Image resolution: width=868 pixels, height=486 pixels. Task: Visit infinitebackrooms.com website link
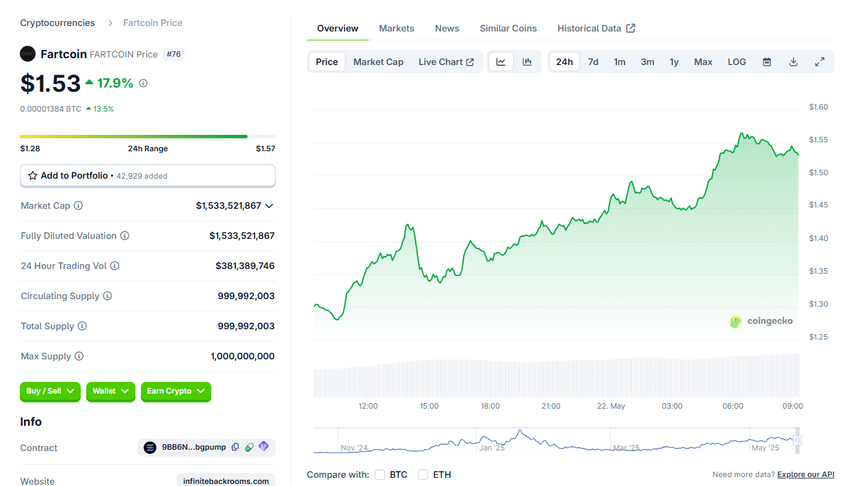(226, 481)
